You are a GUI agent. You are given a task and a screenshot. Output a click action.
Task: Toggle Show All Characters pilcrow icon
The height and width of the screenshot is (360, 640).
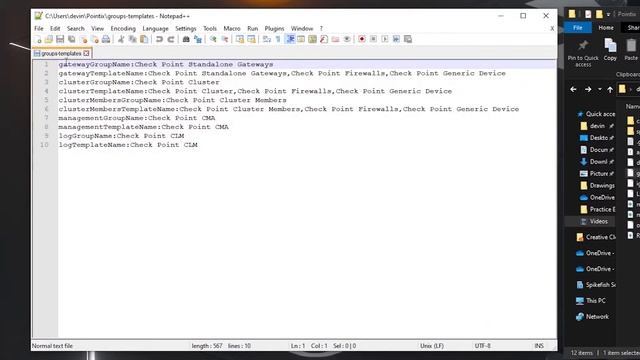coord(278,39)
